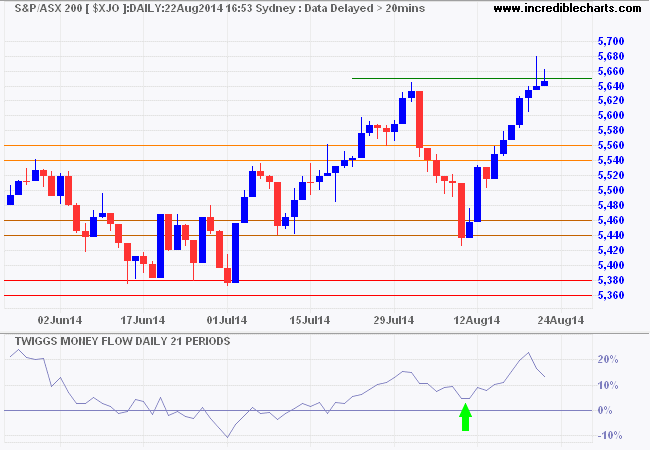Screen dimensions: 650x450
Task: Select the 5,560 price axis label
Action: pyautogui.click(x=611, y=145)
